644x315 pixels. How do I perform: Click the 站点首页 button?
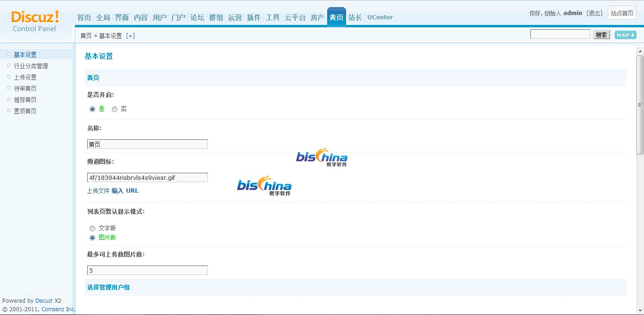tap(622, 13)
